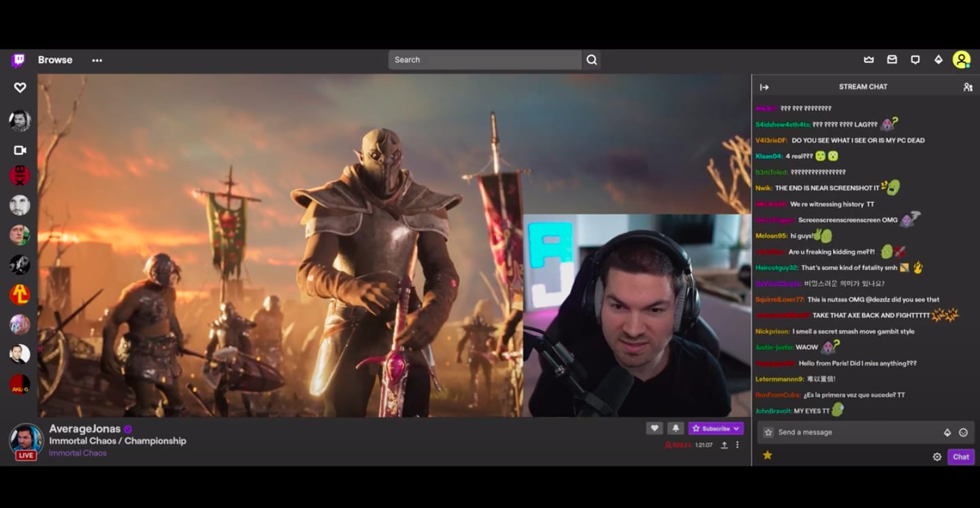Open the AKG logo channel in sidebar
This screenshot has height=508, width=980.
point(20,384)
